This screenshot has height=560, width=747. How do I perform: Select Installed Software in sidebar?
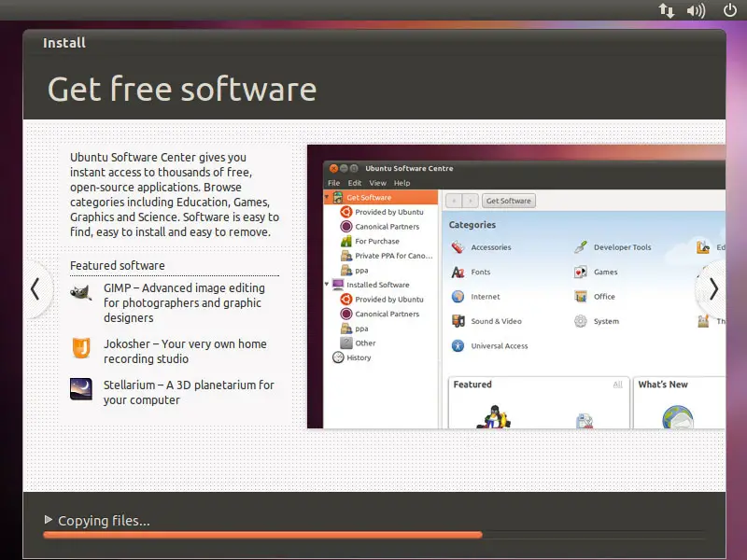tap(378, 285)
